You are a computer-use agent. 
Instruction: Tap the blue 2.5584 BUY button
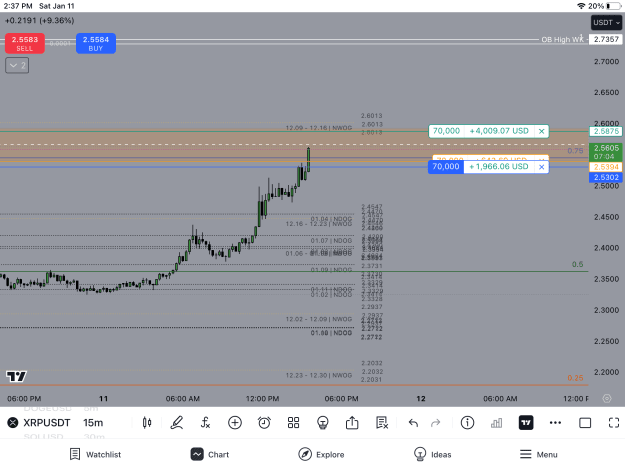(96, 43)
